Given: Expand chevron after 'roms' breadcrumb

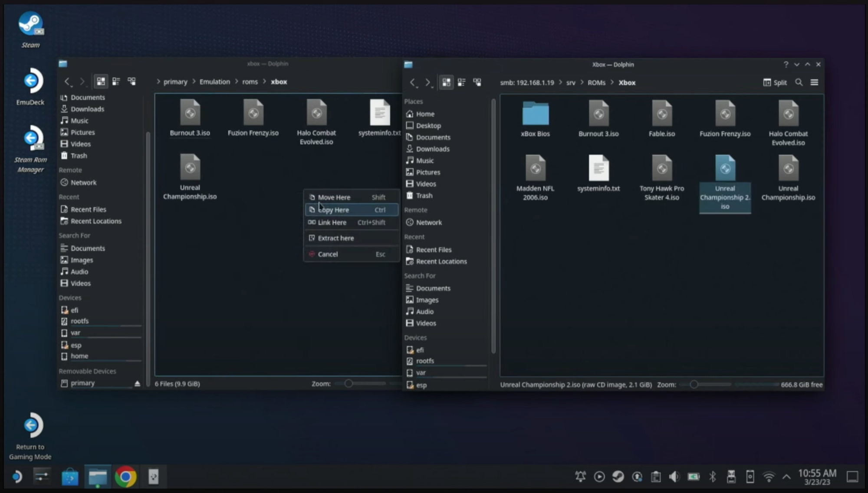Looking at the screenshot, I should (x=264, y=82).
